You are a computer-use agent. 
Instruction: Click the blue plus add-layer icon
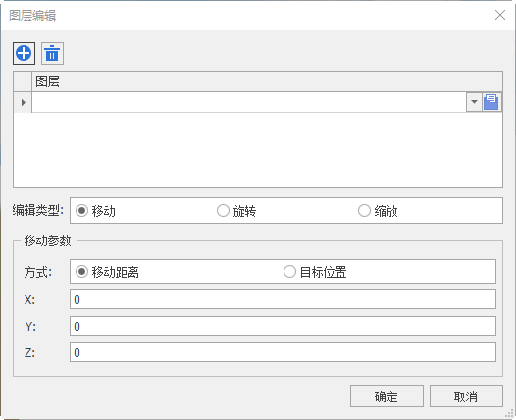(x=24, y=53)
